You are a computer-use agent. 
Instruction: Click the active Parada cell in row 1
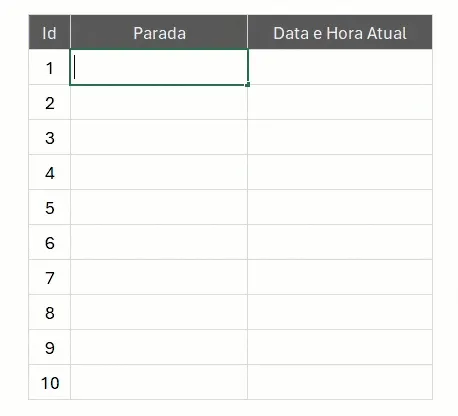(x=159, y=67)
